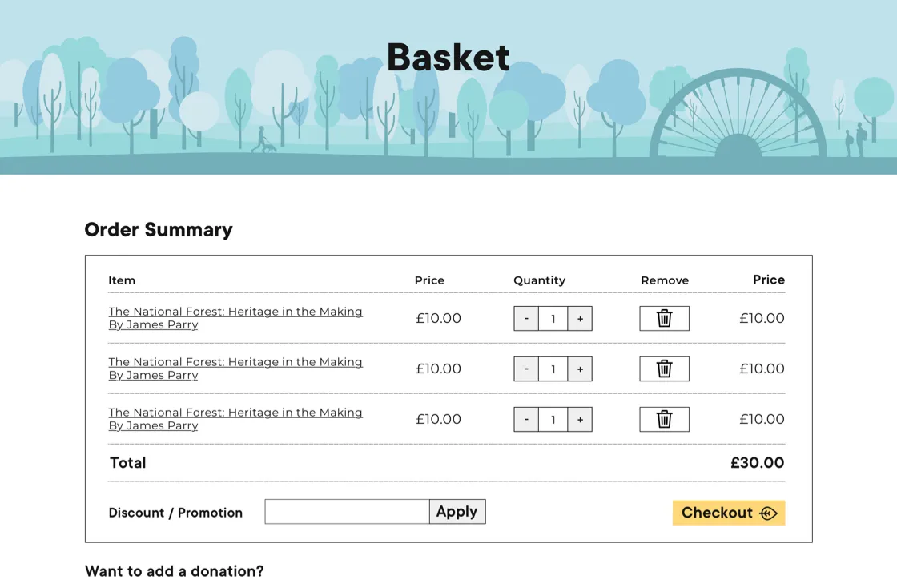Click inside the Discount / Promotion input field
This screenshot has width=897, height=588.
[x=346, y=511]
